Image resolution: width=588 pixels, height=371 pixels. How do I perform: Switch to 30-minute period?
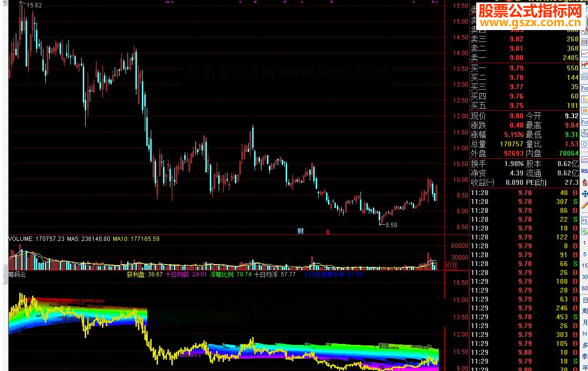coord(585,277)
